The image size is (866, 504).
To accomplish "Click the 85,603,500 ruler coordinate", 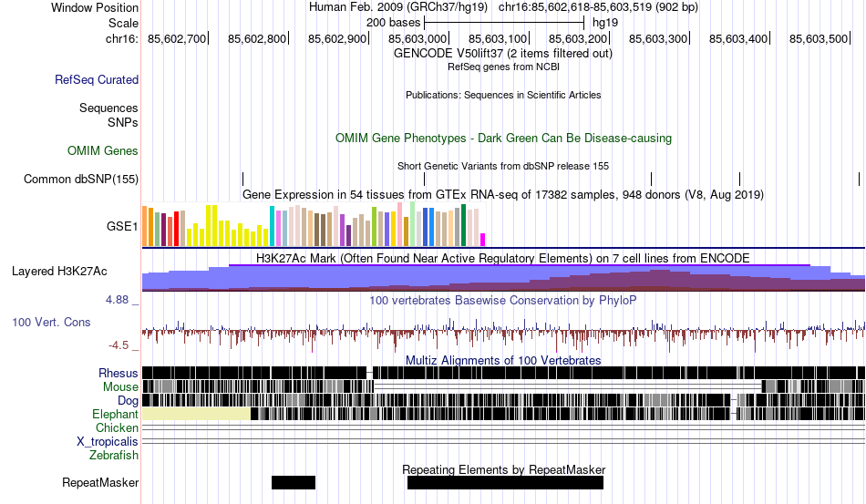I will point(818,38).
